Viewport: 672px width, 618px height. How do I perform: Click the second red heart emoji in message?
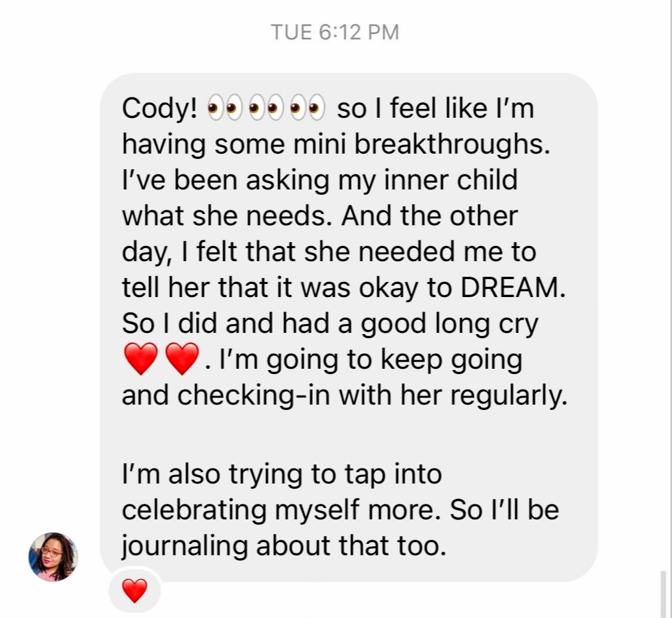tap(182, 359)
